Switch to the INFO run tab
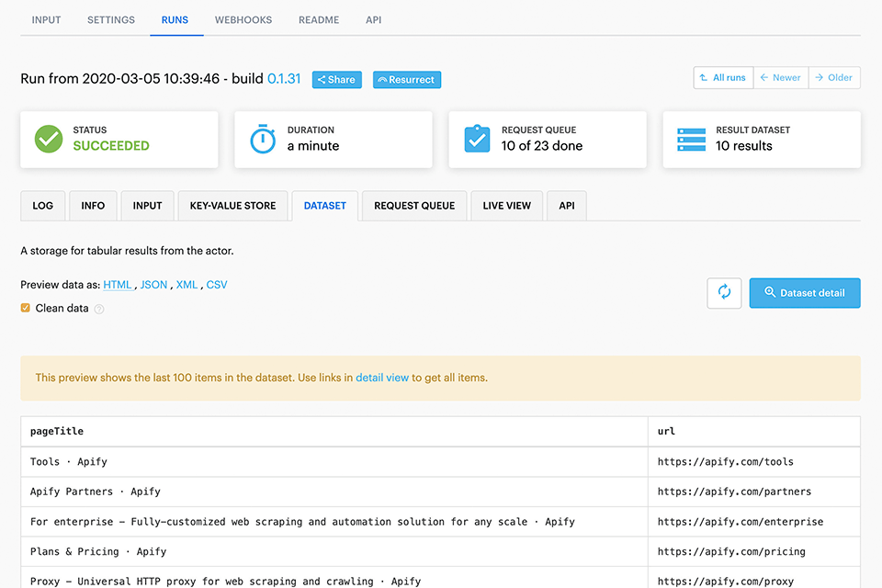The height and width of the screenshot is (588, 882). 93,206
